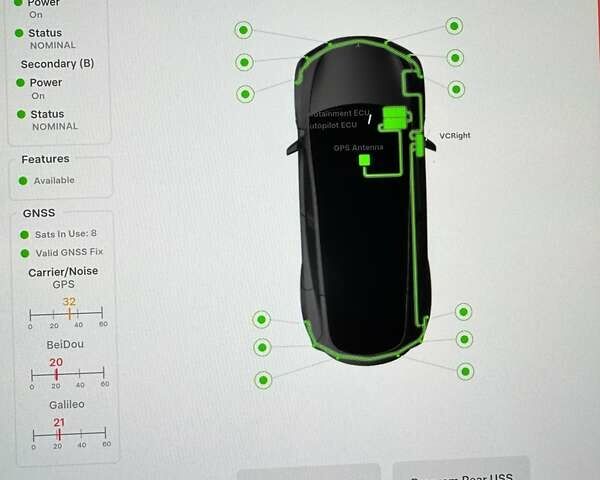Viewport: 600px width, 480px height.
Task: Tap the 'Infotainment ECU' label on the car
Action: (339, 114)
